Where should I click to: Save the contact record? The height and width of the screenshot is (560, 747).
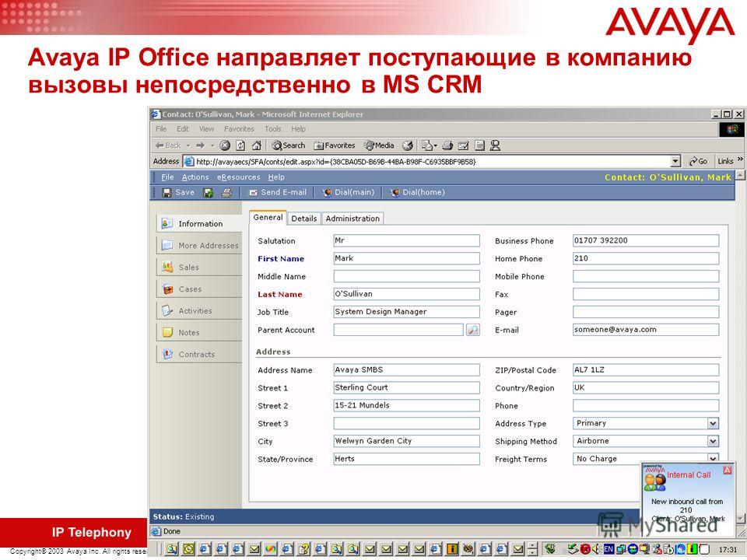coord(178,192)
